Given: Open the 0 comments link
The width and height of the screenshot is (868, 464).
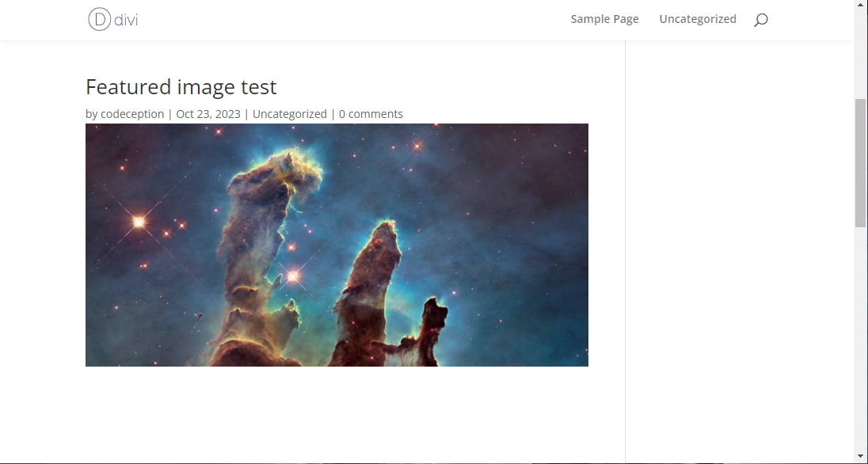Looking at the screenshot, I should (x=371, y=113).
